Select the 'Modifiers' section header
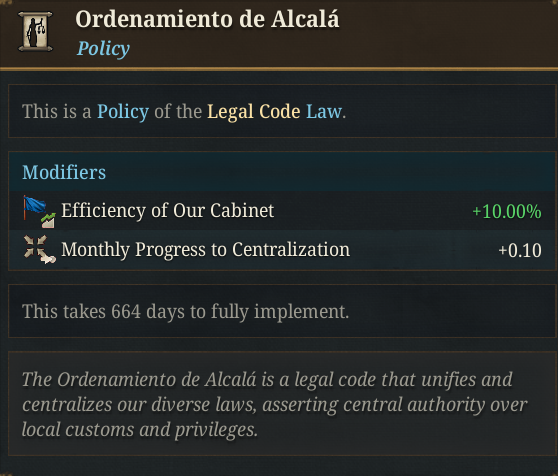The image size is (558, 476). click(x=64, y=172)
